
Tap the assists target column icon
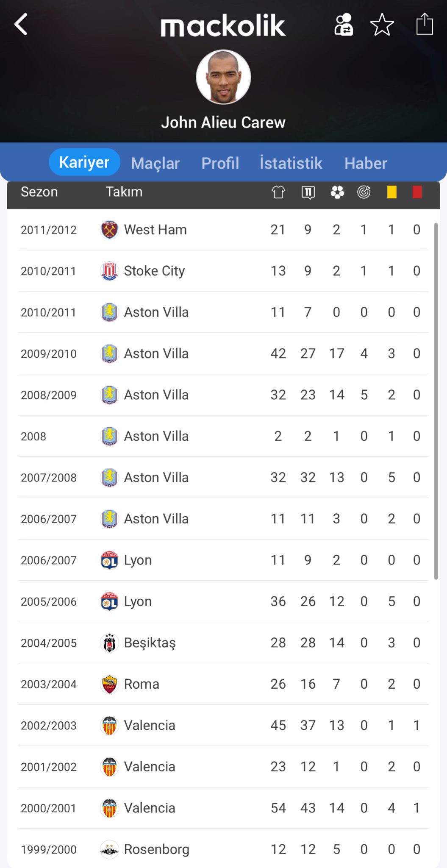(x=364, y=192)
